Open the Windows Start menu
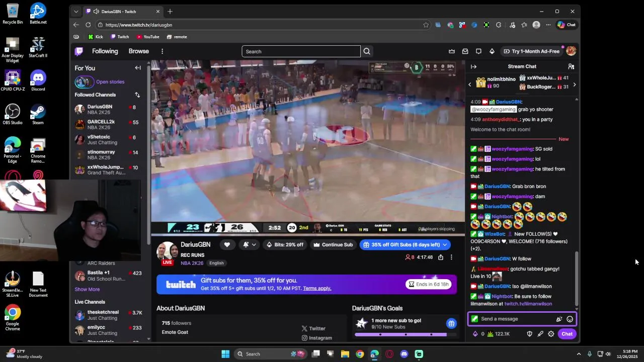Screen dimensions: 644x362 tap(225, 354)
